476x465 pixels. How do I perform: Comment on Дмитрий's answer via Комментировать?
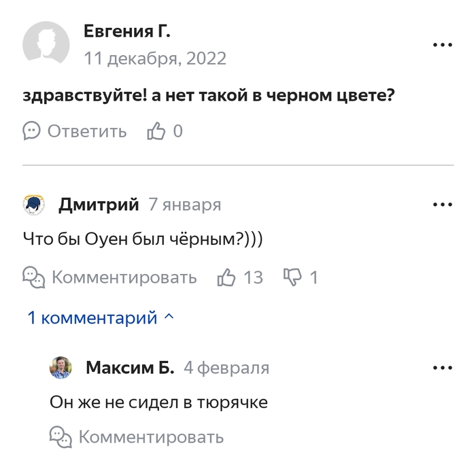[x=124, y=277]
